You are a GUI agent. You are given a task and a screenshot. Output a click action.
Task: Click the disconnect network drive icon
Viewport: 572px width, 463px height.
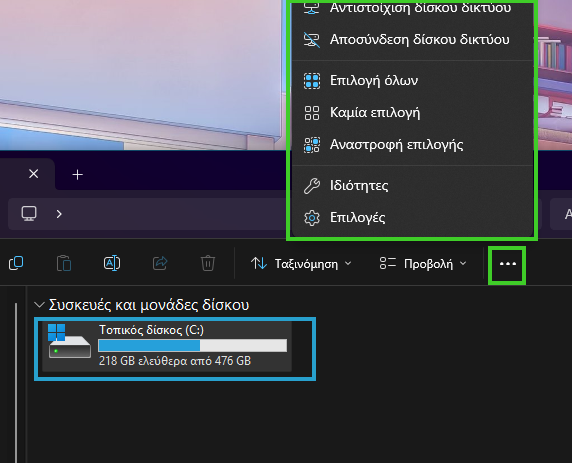(x=312, y=40)
